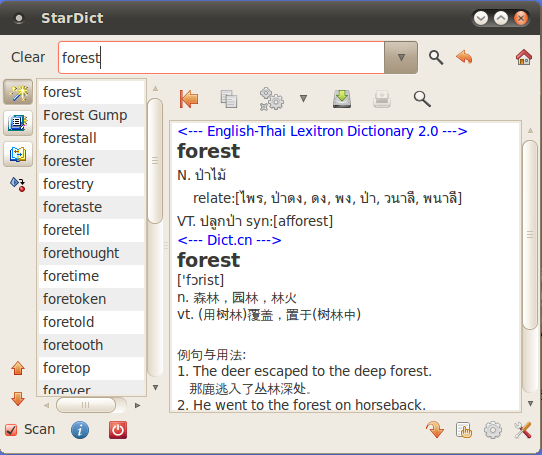Go to next word with down arrow
This screenshot has width=542, height=455.
pos(18,399)
